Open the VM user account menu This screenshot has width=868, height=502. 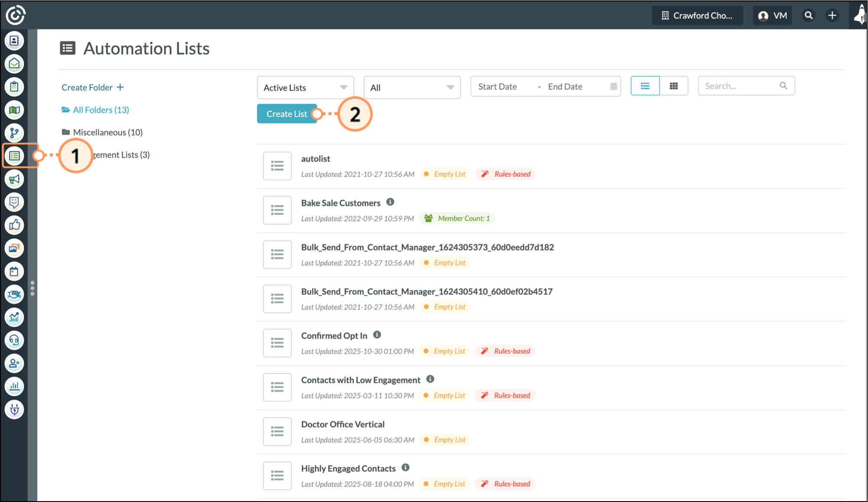(773, 16)
